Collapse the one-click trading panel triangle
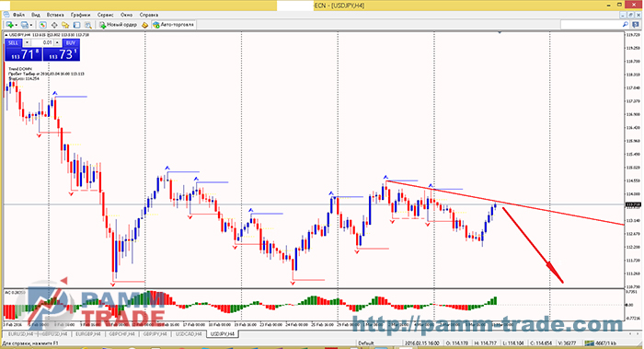Viewport: 644px width, 349px height. point(6,35)
